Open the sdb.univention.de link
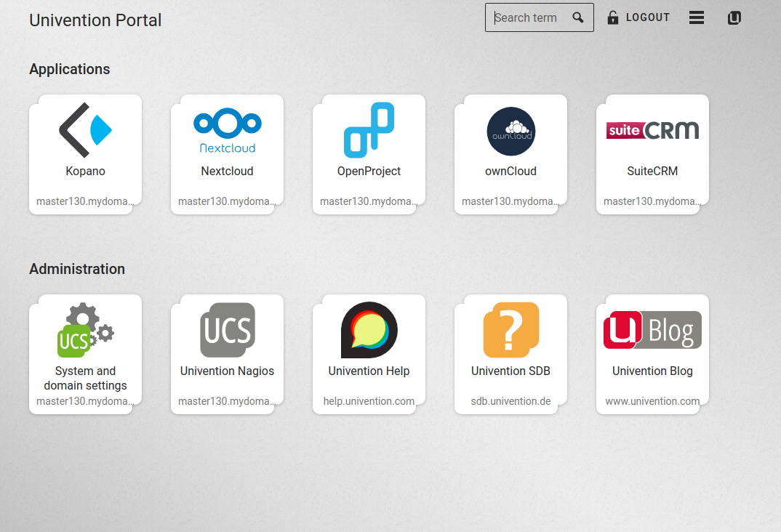781x532 pixels. point(510,400)
